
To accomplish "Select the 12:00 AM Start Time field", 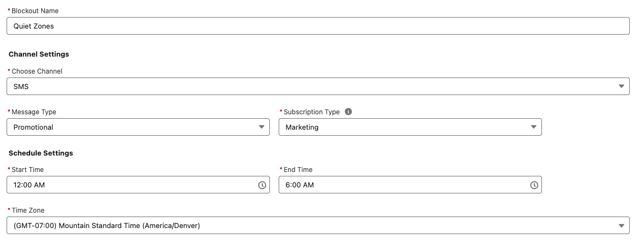I will 138,185.
